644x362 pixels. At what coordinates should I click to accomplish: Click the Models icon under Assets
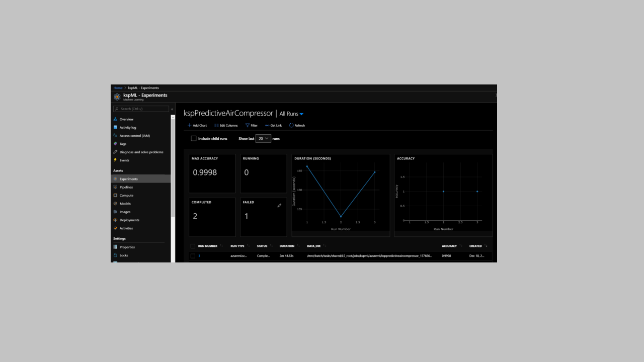click(x=115, y=204)
